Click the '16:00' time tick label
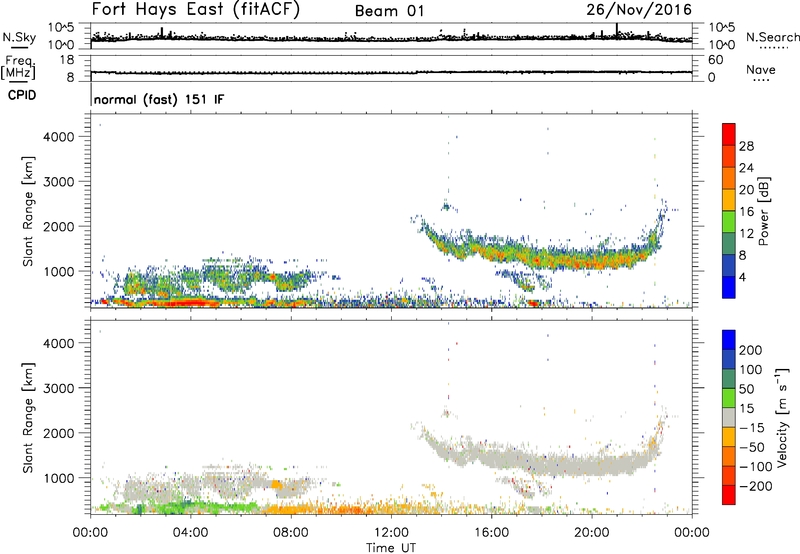 491,533
